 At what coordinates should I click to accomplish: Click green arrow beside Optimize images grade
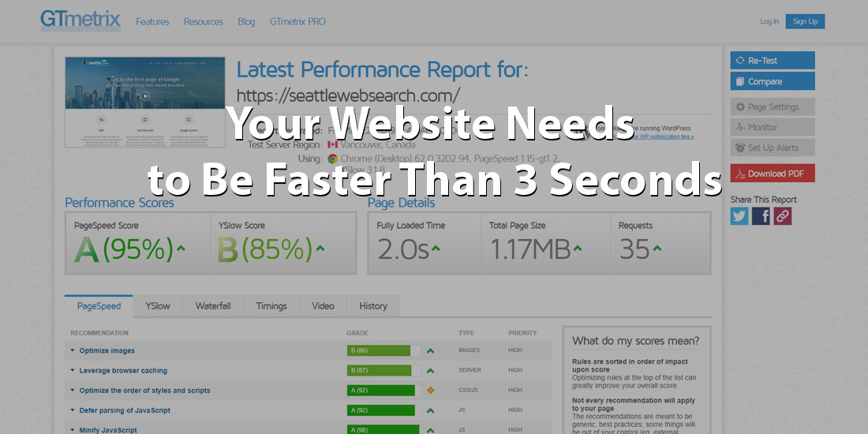tap(430, 350)
